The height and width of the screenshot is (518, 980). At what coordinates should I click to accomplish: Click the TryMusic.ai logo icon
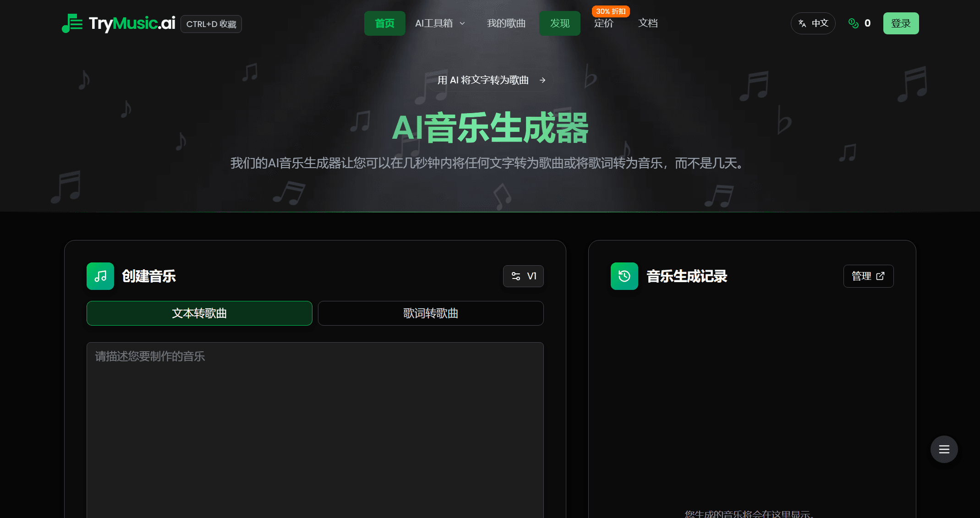(72, 23)
